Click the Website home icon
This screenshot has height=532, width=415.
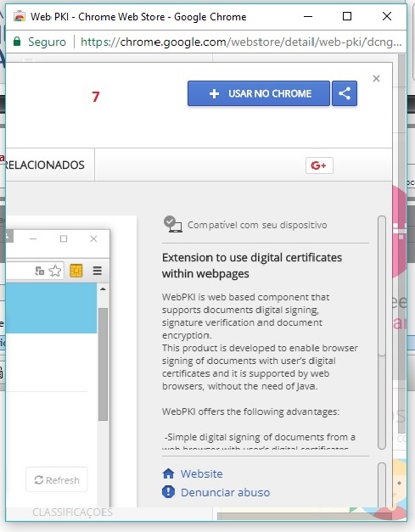tap(168, 473)
